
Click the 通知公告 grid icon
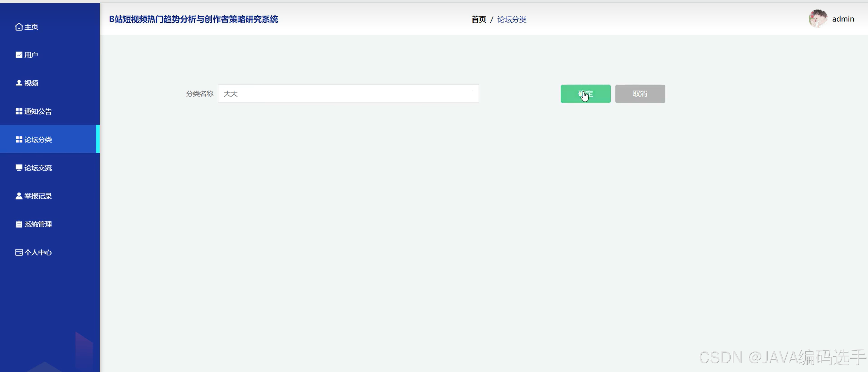[x=19, y=111]
